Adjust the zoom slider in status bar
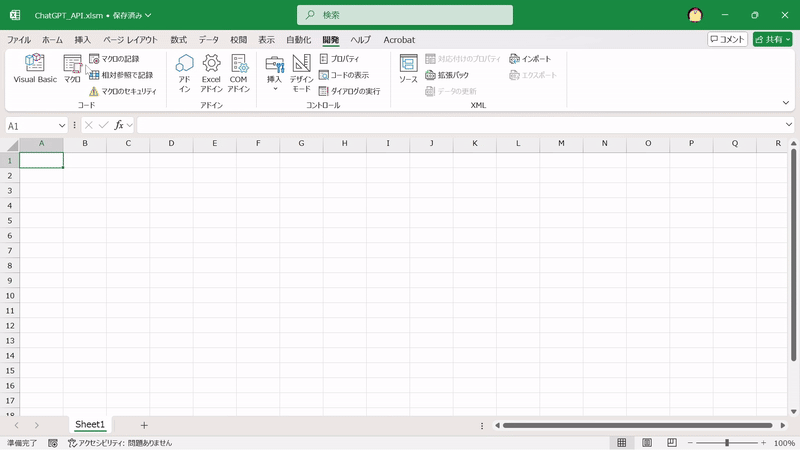This screenshot has height=450, width=800. [x=727, y=442]
